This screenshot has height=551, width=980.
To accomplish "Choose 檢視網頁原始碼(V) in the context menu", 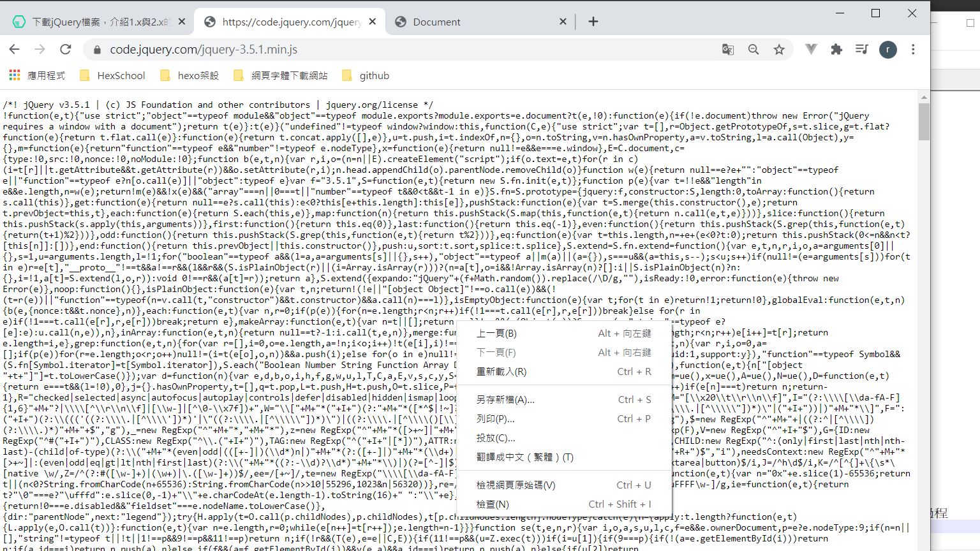I will (x=564, y=485).
